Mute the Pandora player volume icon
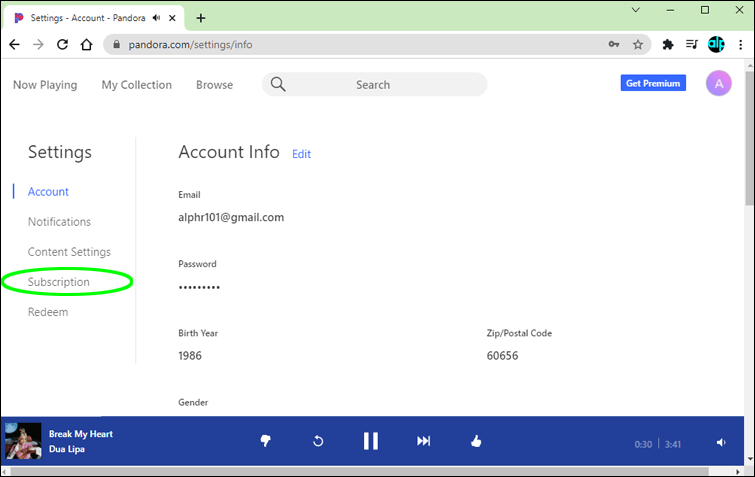This screenshot has height=477, width=755. tap(721, 442)
